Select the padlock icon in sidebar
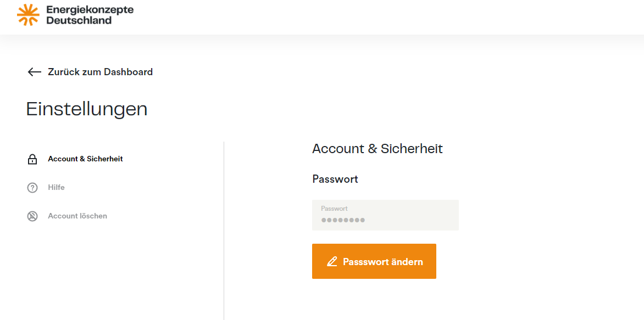The image size is (644, 320). pos(32,159)
